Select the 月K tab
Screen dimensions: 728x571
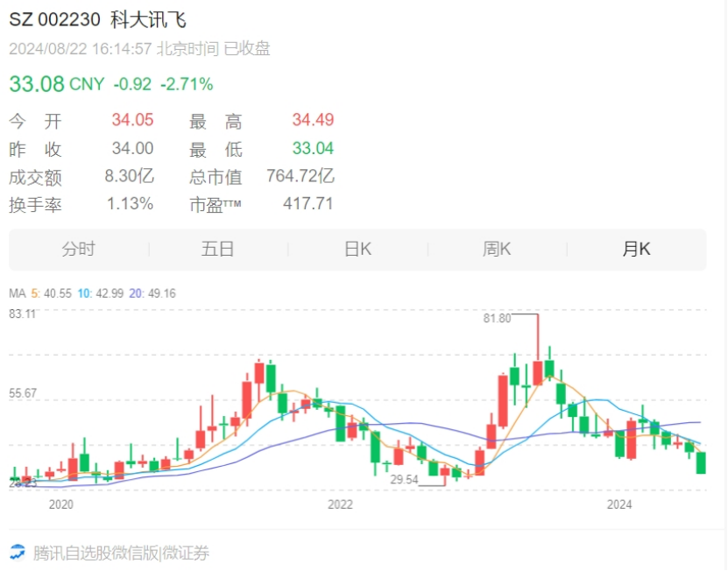pos(636,250)
